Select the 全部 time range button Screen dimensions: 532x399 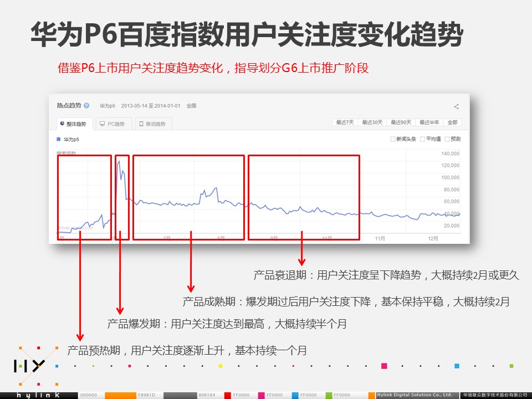(452, 122)
